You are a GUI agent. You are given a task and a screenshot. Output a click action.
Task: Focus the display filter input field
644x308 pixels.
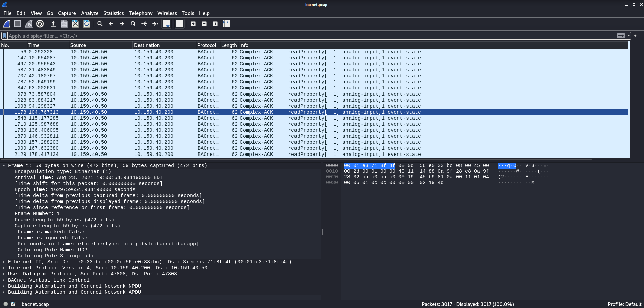[312, 36]
